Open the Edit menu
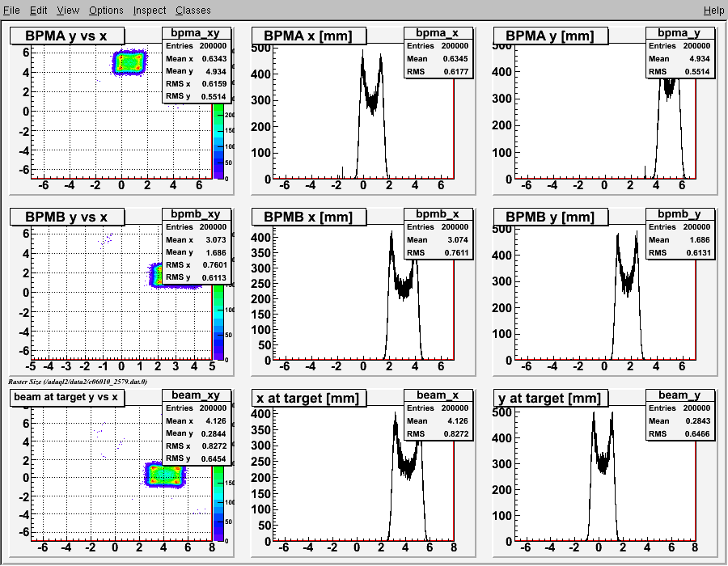Screen dimensions: 728x566 click(x=38, y=10)
